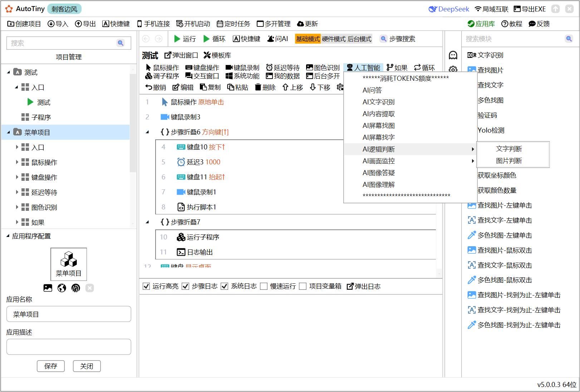Select the 键鼠录制 recording tool
Screen dimensions: 580x392
coord(242,68)
